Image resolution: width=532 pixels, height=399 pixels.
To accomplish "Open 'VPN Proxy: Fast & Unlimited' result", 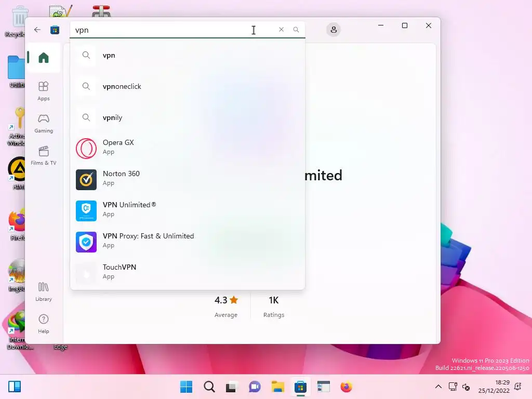I will pos(148,236).
